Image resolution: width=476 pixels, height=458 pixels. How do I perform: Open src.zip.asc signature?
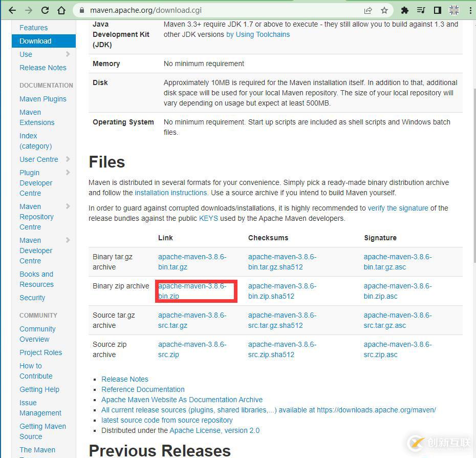click(398, 349)
